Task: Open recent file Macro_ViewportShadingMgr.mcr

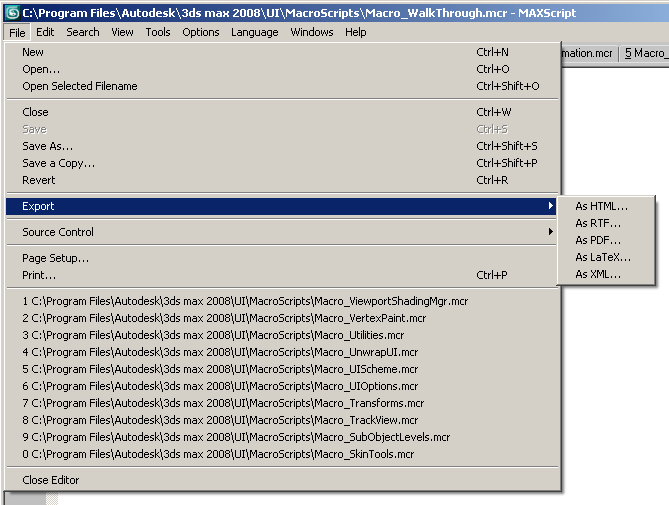Action: [282, 301]
